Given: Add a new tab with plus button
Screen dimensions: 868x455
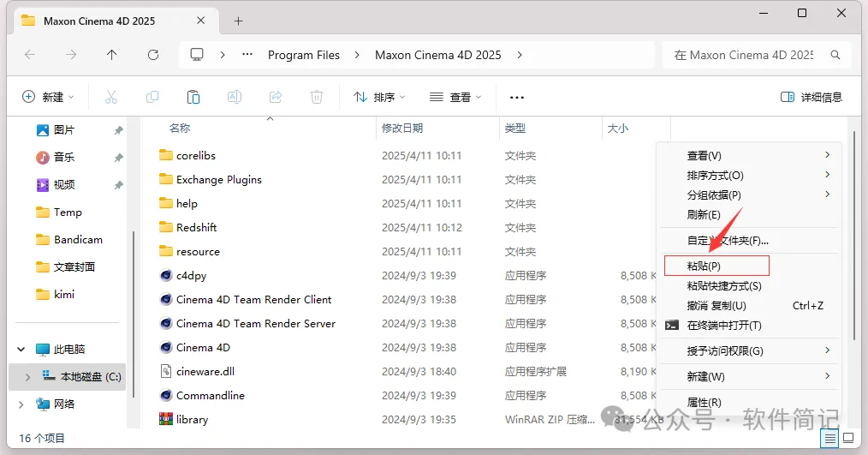Looking at the screenshot, I should 238,21.
